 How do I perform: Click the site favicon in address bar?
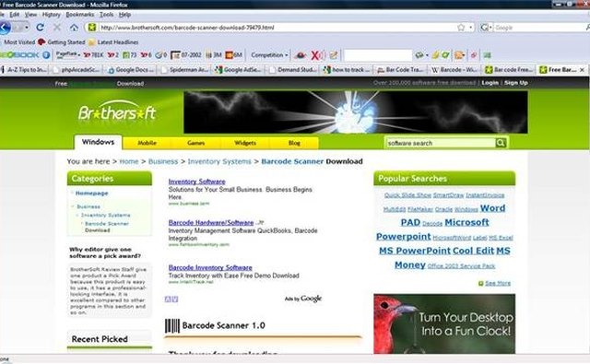pyautogui.click(x=91, y=27)
